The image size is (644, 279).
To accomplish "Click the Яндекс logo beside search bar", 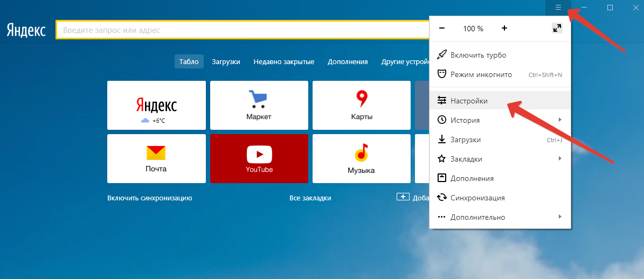I will pos(26,30).
